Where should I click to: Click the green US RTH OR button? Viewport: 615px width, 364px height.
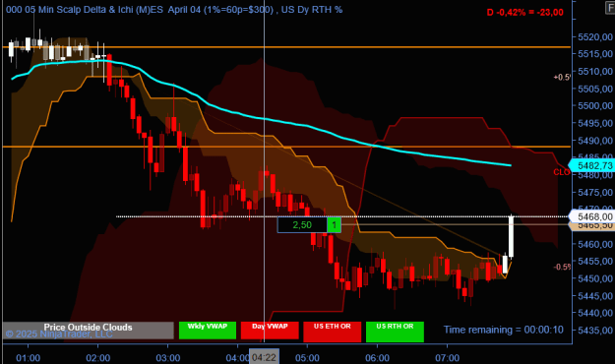(x=395, y=332)
